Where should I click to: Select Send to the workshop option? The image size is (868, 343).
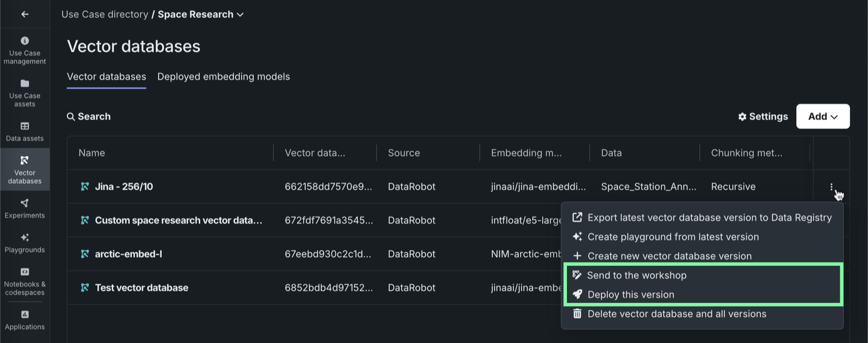point(637,275)
